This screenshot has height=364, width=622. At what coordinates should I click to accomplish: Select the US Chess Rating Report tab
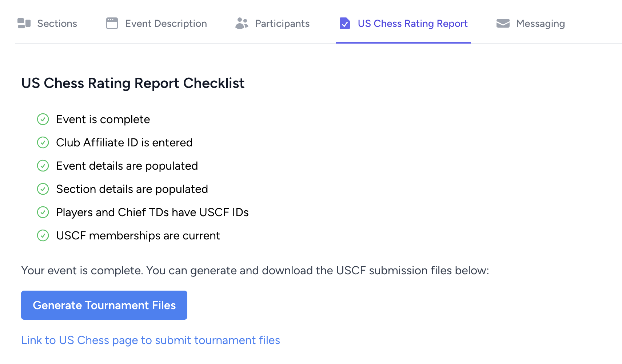[x=412, y=24]
